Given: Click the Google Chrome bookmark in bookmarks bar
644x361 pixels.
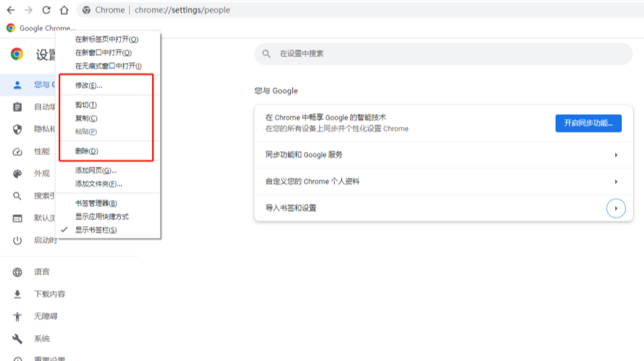Looking at the screenshot, I should point(41,28).
